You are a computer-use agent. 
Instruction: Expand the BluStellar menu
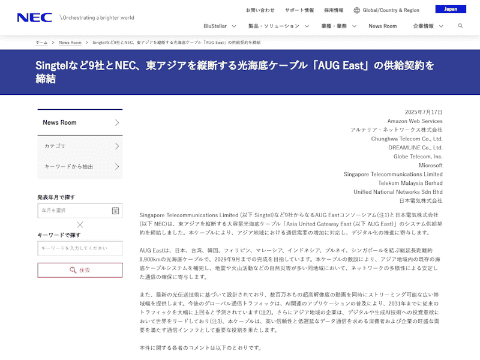[220, 26]
